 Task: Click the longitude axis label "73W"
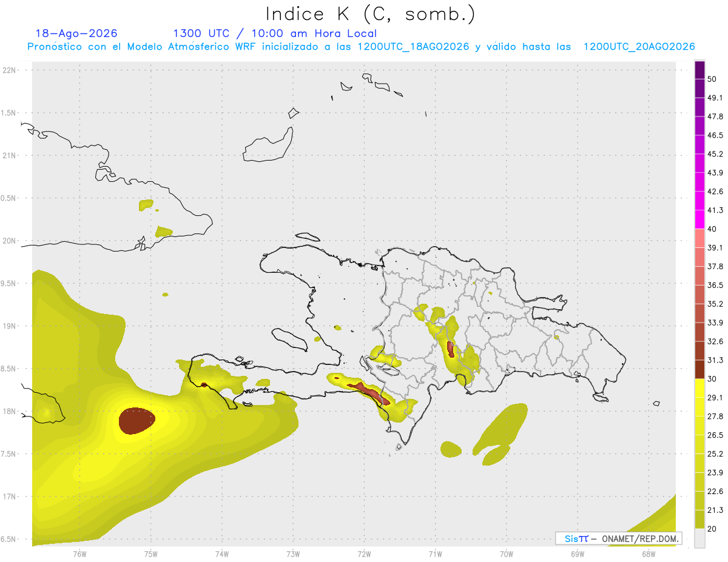[x=293, y=554]
